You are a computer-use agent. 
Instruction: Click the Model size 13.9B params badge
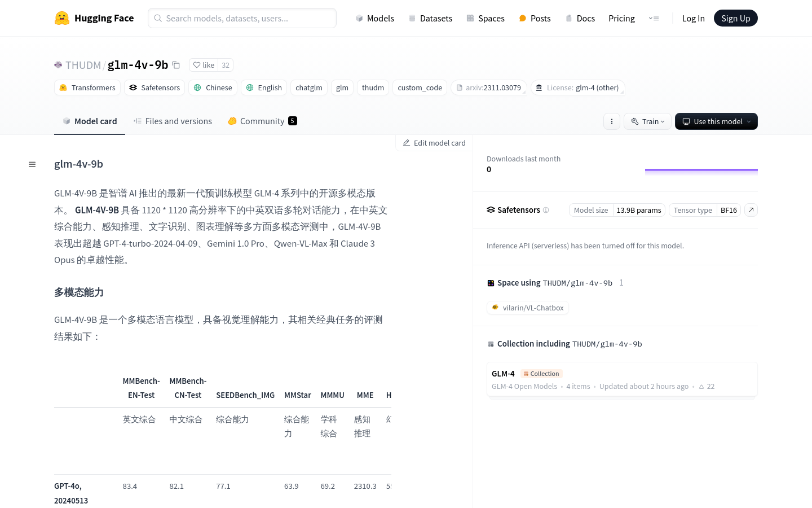[617, 210]
